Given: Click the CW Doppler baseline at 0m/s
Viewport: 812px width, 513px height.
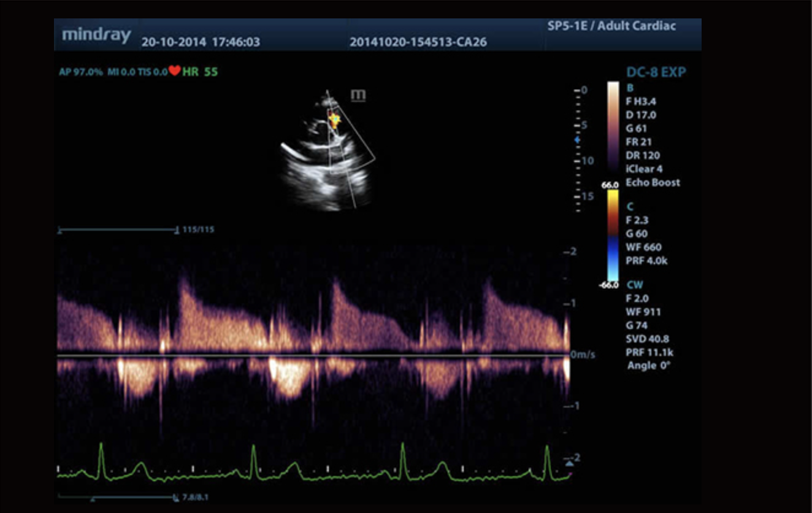Looking at the screenshot, I should (313, 355).
